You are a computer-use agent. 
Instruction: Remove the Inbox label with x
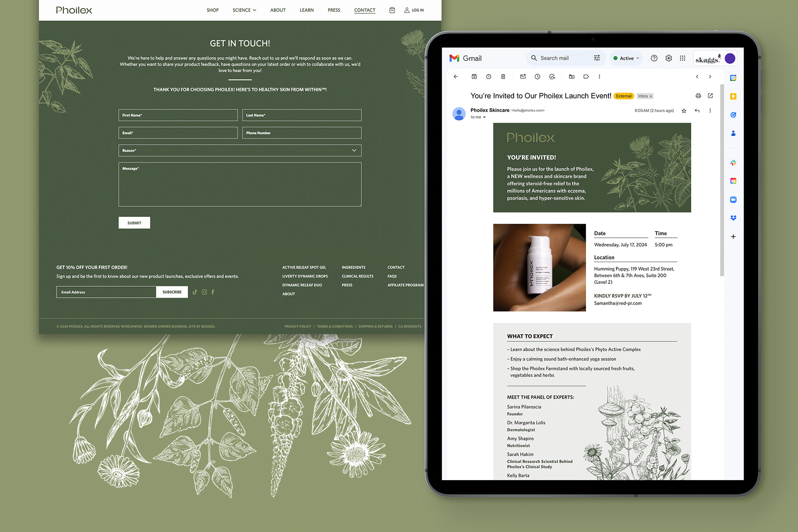651,96
